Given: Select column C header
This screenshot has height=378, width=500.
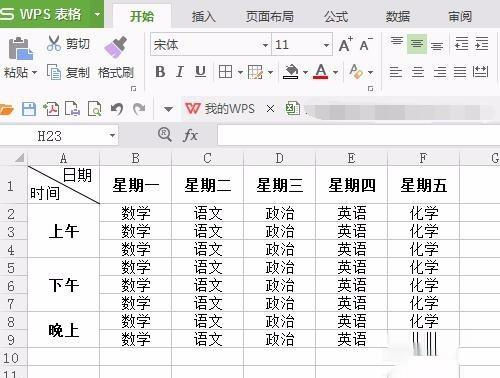Looking at the screenshot, I should (x=207, y=158).
